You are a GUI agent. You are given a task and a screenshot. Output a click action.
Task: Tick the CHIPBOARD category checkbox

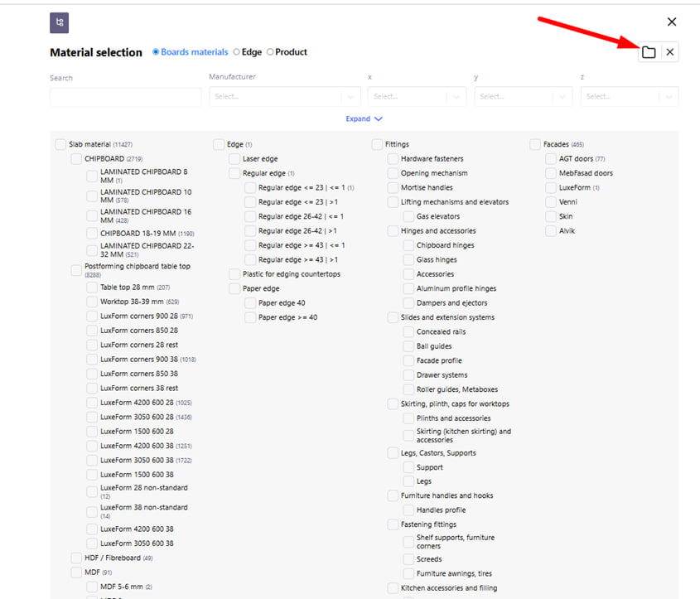point(76,159)
